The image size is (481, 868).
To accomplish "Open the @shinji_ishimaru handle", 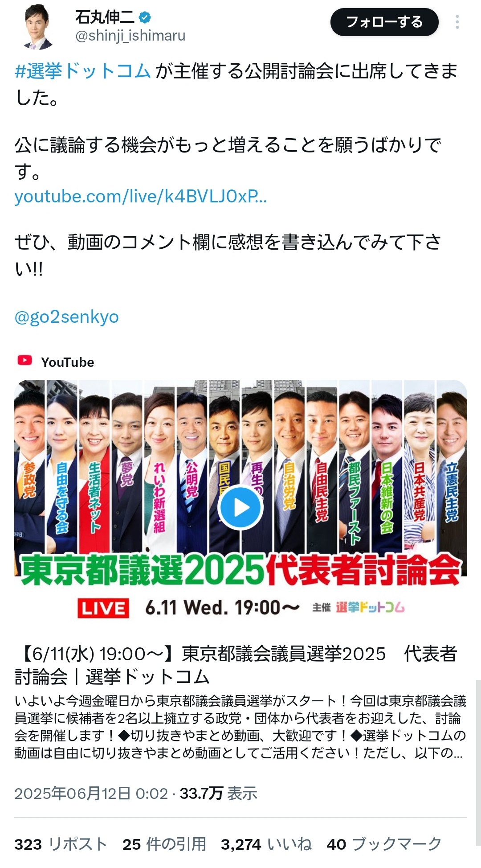I will [x=130, y=36].
